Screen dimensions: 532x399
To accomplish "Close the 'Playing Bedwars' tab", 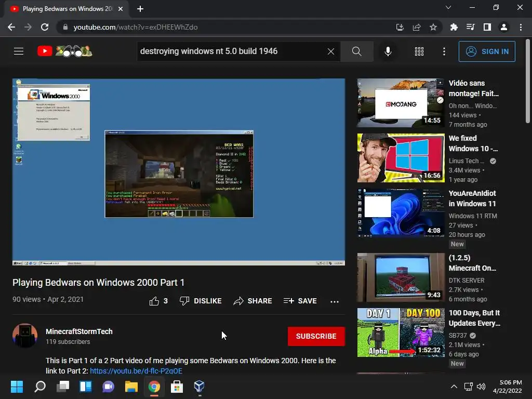I will [x=121, y=9].
